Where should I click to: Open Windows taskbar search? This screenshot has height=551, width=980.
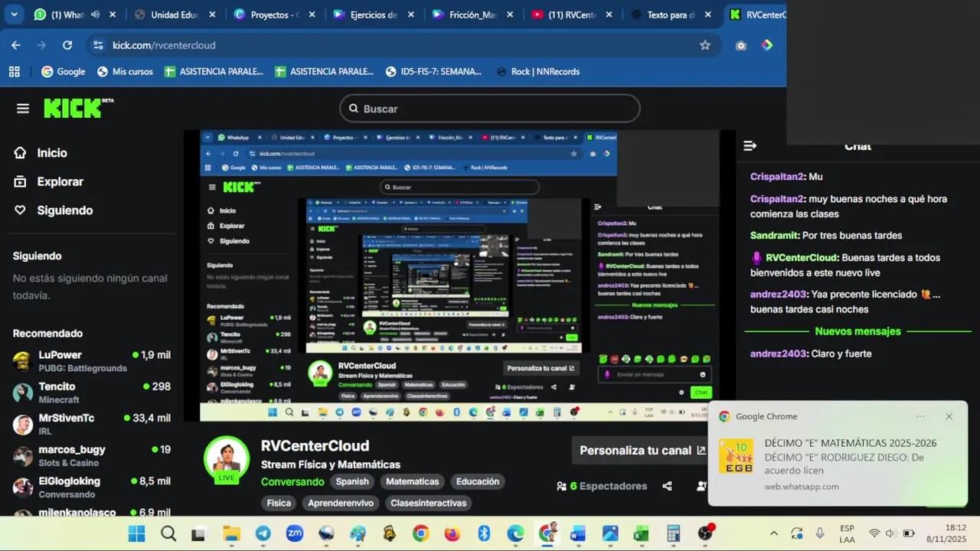click(x=168, y=533)
